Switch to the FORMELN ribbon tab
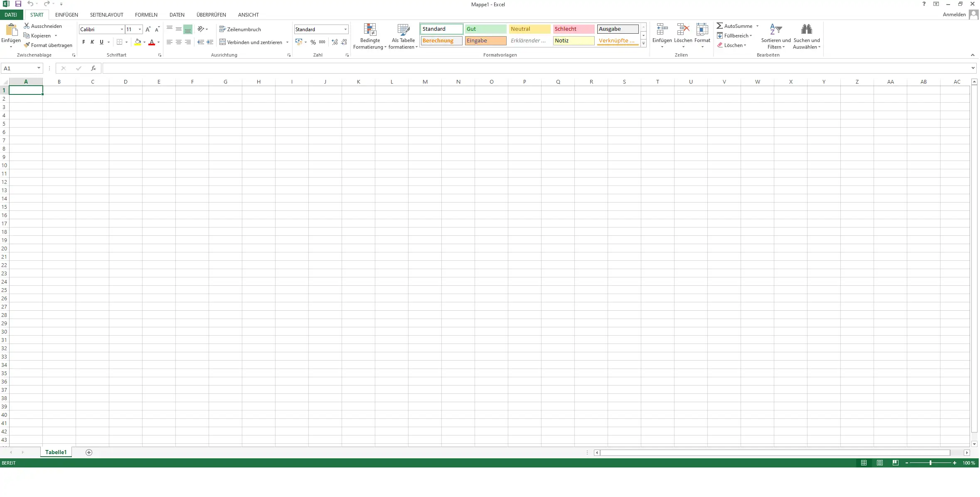The height and width of the screenshot is (497, 980). click(x=146, y=15)
